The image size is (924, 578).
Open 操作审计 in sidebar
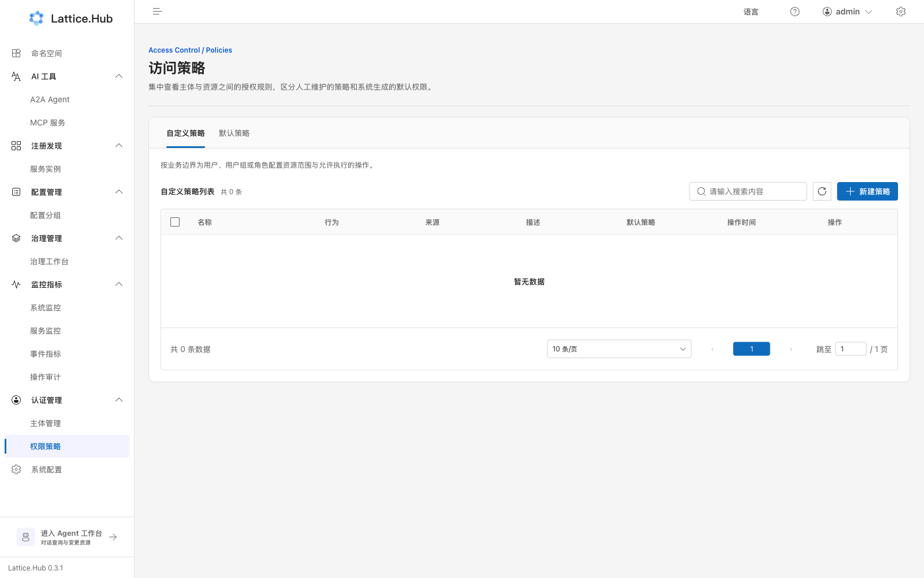point(45,377)
